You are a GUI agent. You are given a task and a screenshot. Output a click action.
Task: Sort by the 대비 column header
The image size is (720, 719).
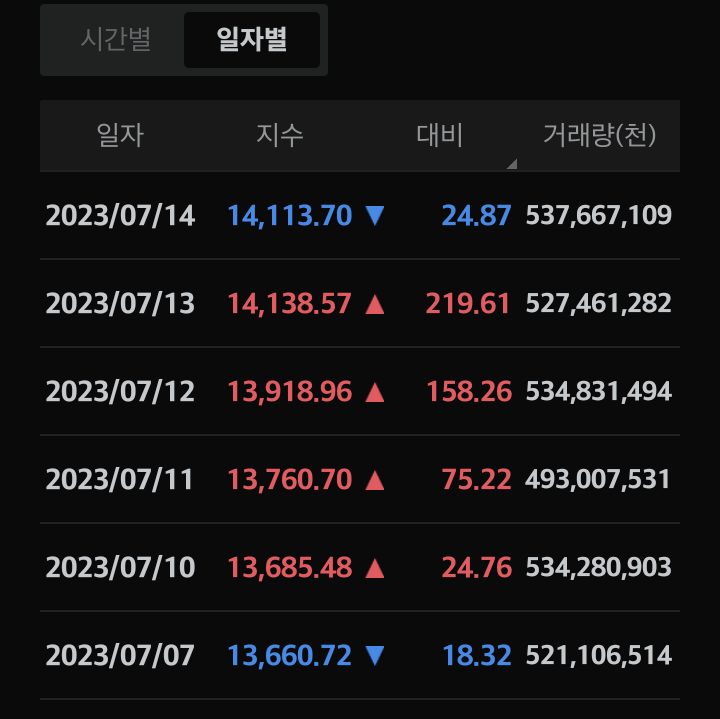coord(439,135)
